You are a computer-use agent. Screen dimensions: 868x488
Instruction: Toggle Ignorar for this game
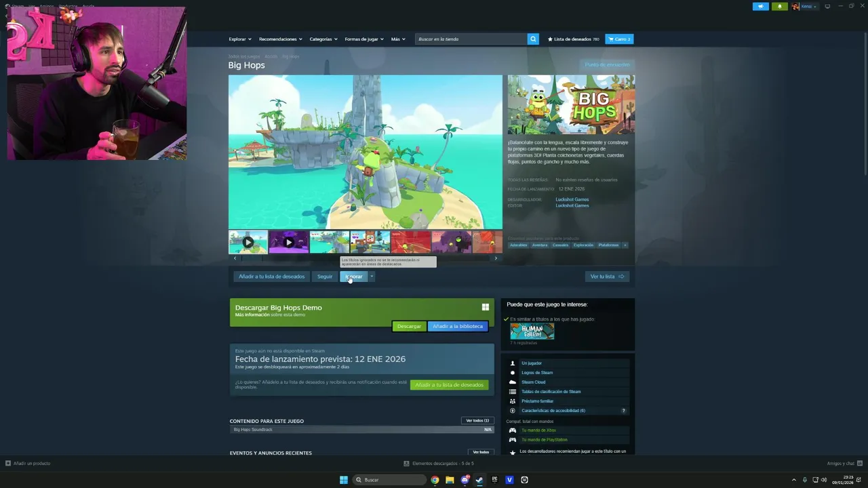(354, 277)
